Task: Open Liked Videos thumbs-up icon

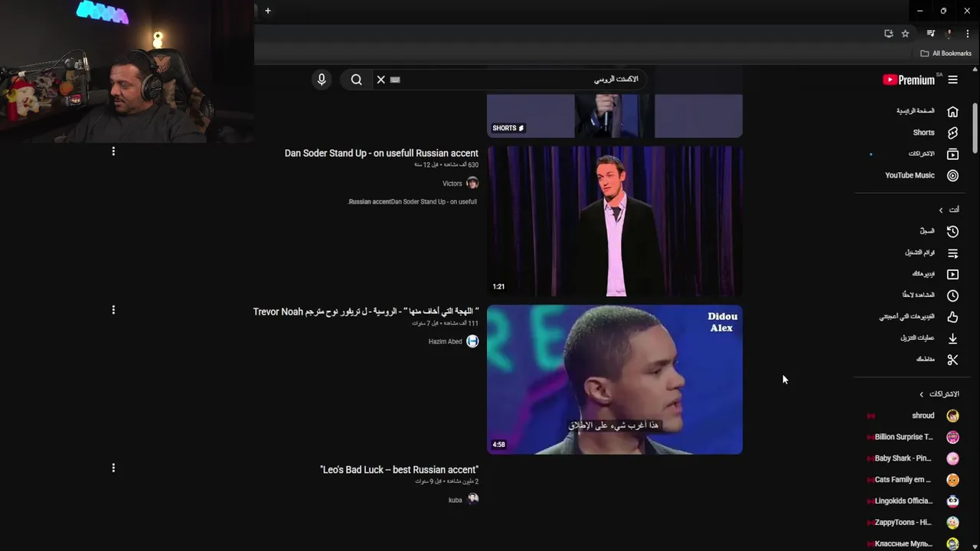Action: pyautogui.click(x=952, y=317)
